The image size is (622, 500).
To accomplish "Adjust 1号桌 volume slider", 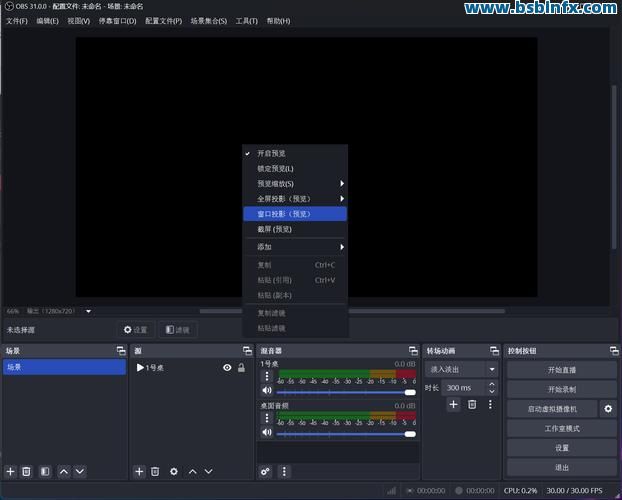I will 346,392.
